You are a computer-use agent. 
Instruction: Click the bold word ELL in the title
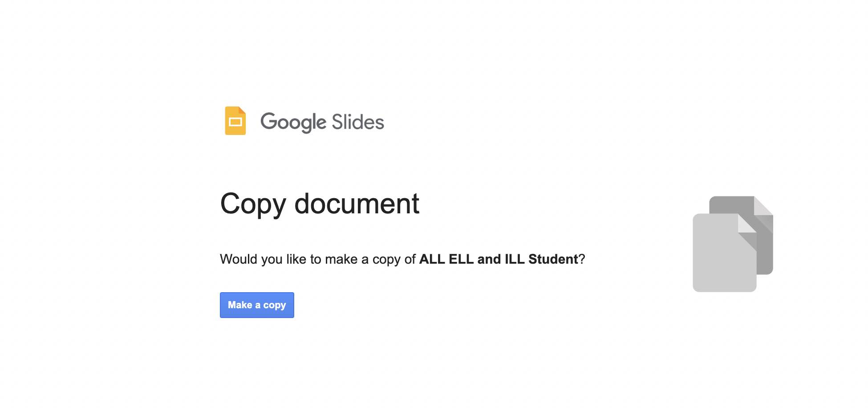point(461,259)
